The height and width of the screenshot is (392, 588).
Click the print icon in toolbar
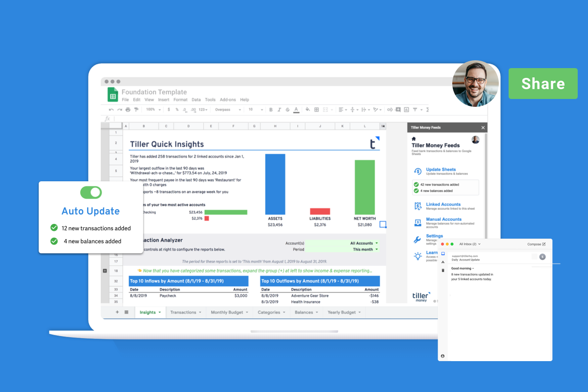click(128, 110)
